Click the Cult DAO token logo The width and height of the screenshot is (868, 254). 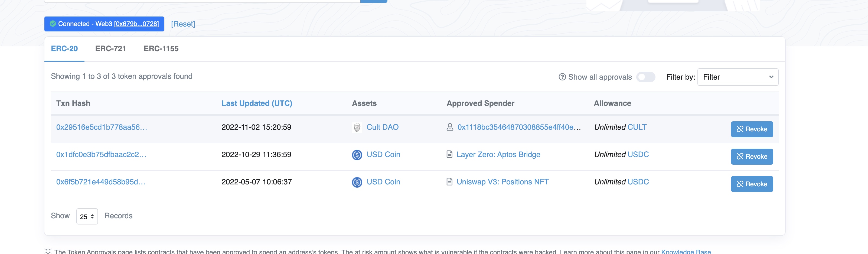click(x=357, y=127)
